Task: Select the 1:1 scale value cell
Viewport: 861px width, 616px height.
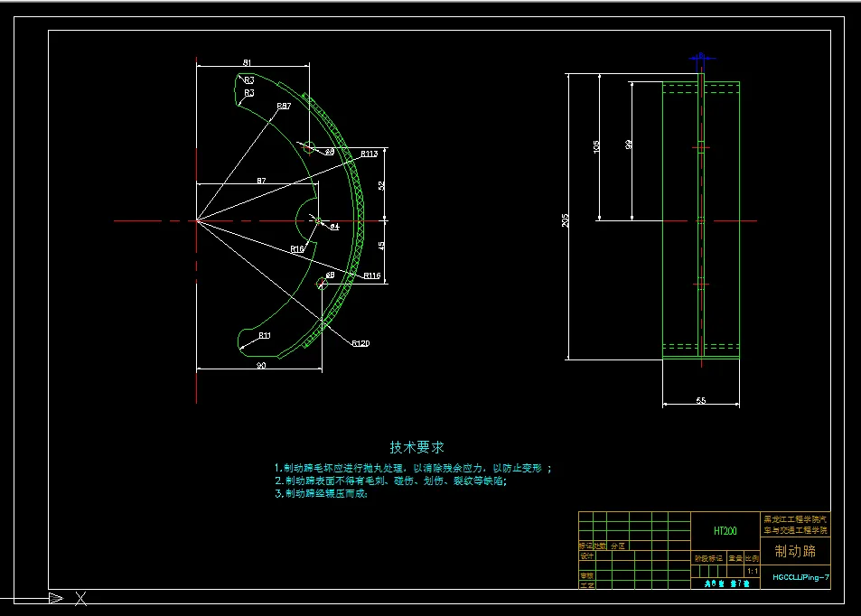Action: pos(753,571)
